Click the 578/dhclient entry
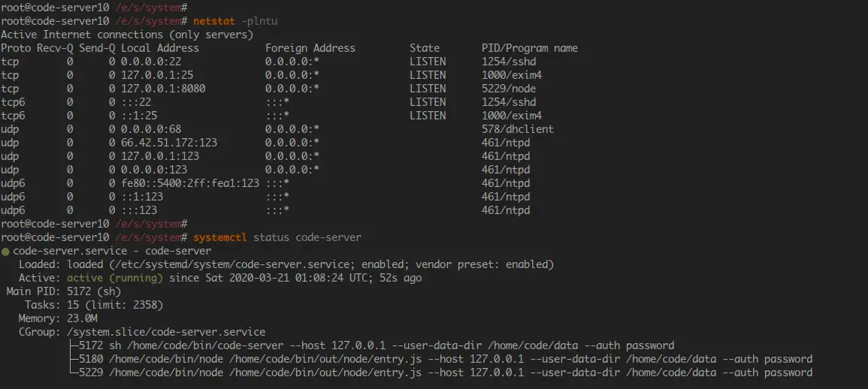This screenshot has width=868, height=389. (518, 129)
